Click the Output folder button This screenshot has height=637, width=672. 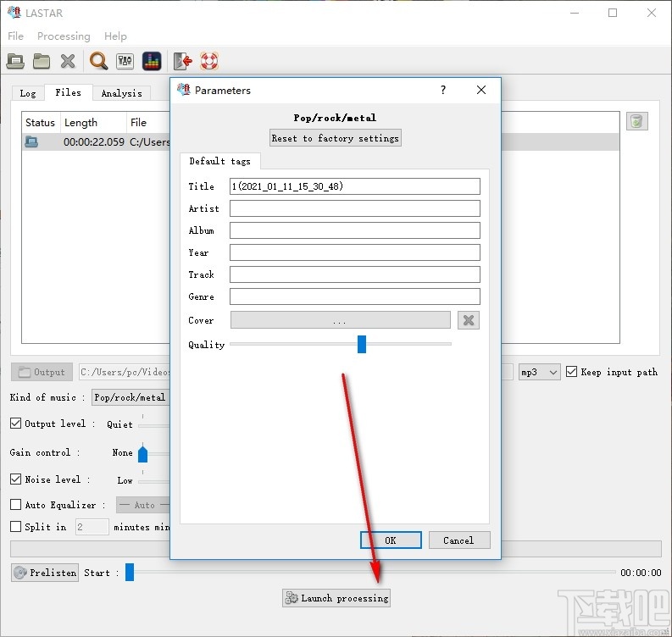42,372
